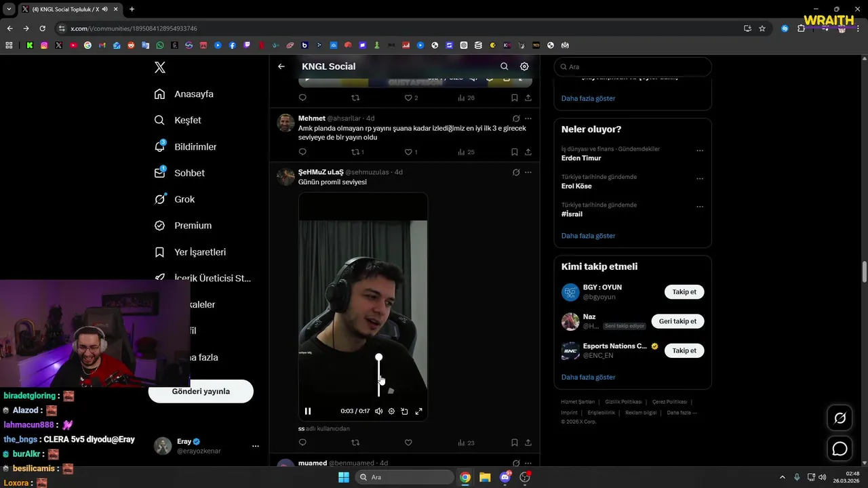Viewport: 868px width, 488px height.
Task: Expand the video to full screen
Action: [418, 411]
